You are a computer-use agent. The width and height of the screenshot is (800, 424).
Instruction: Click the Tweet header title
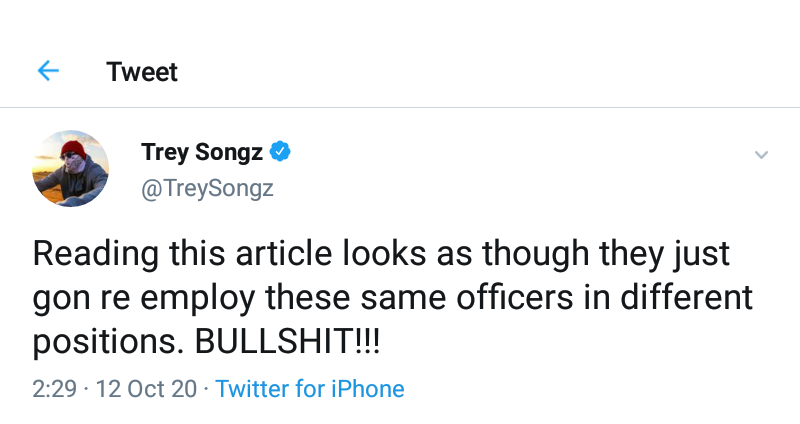tap(142, 72)
